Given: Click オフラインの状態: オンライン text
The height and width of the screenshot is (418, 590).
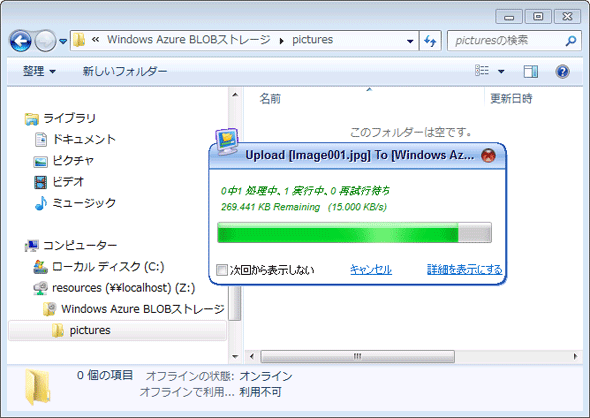Looking at the screenshot, I should coord(219,375).
